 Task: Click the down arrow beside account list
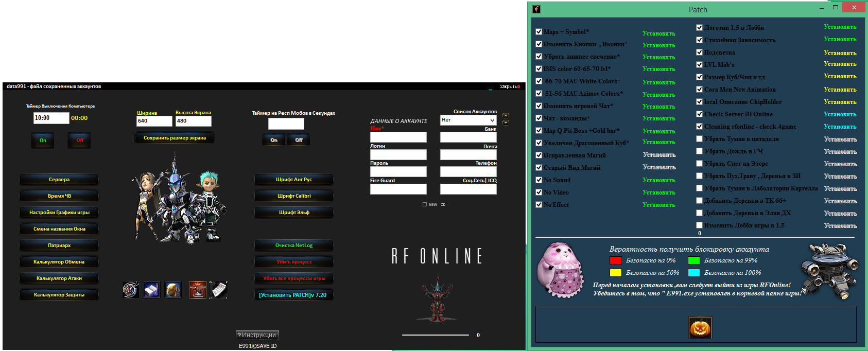(506, 122)
